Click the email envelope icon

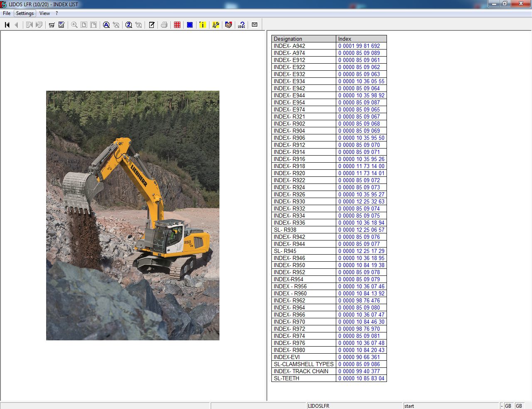pos(254,25)
